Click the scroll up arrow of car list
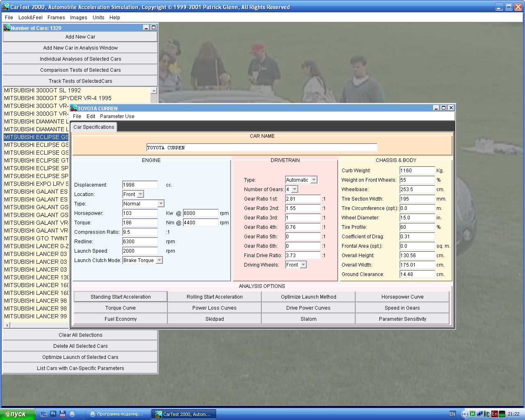This screenshot has width=525, height=420. tap(154, 91)
